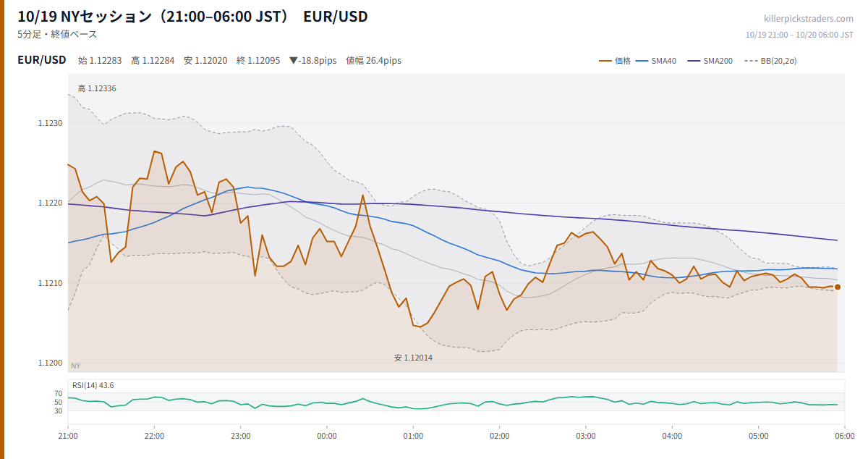
Task: Click the high value 高 1.12284
Action: [x=153, y=61]
